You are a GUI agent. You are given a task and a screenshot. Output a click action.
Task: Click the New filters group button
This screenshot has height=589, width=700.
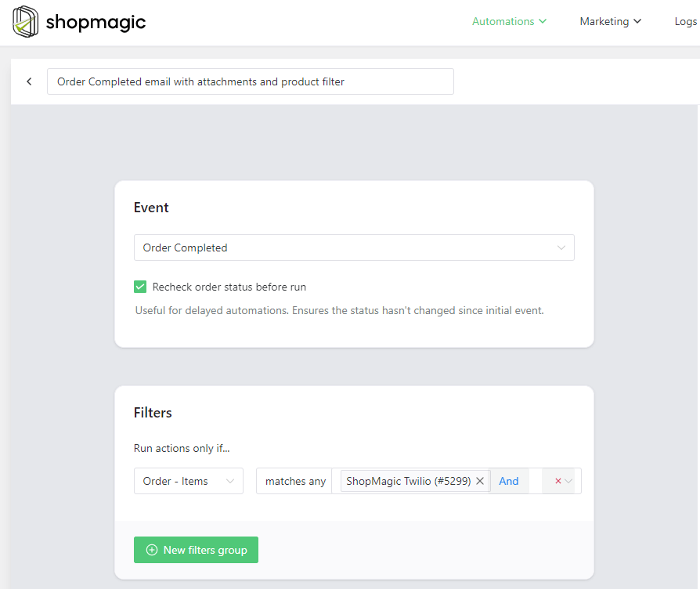point(196,550)
